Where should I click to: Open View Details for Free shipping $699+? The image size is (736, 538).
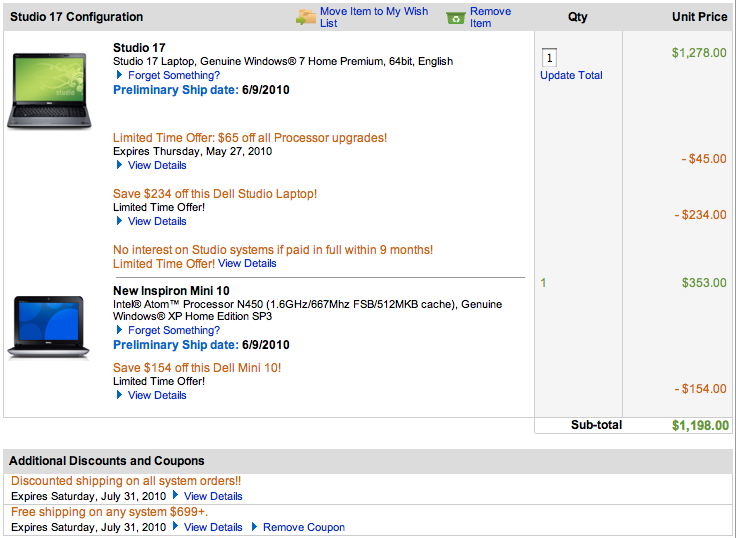pyautogui.click(x=213, y=527)
